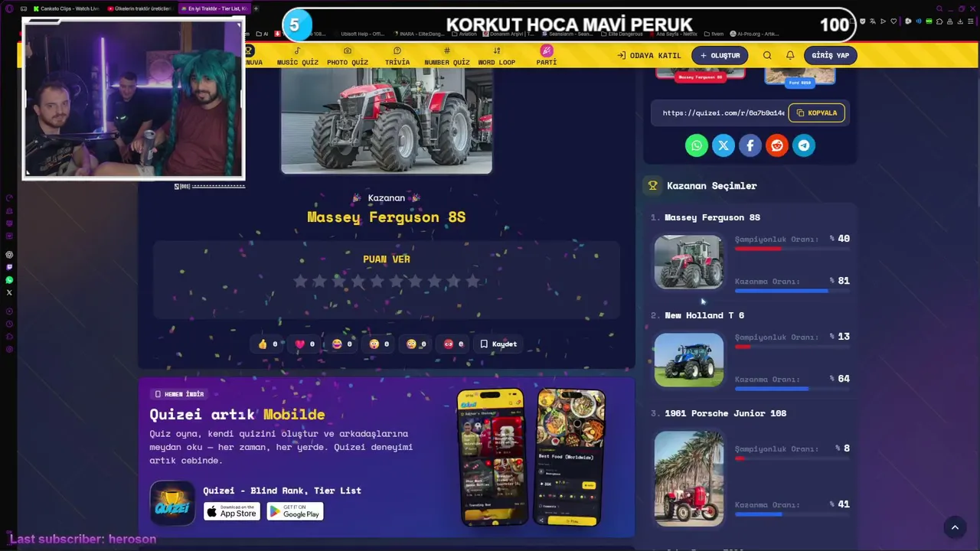Share the quiz on Reddit
This screenshot has width=980, height=551.
777,145
